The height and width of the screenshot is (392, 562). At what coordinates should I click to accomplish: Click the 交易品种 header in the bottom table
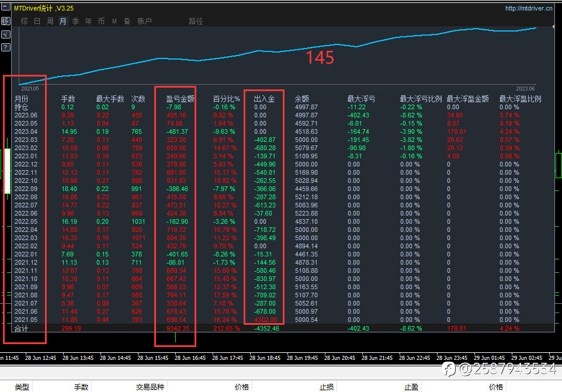[150, 387]
